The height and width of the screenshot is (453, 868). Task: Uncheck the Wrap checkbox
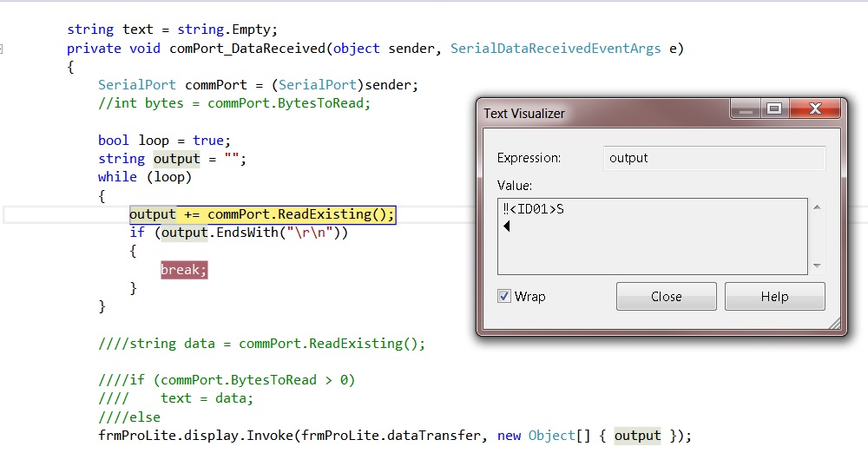click(503, 296)
